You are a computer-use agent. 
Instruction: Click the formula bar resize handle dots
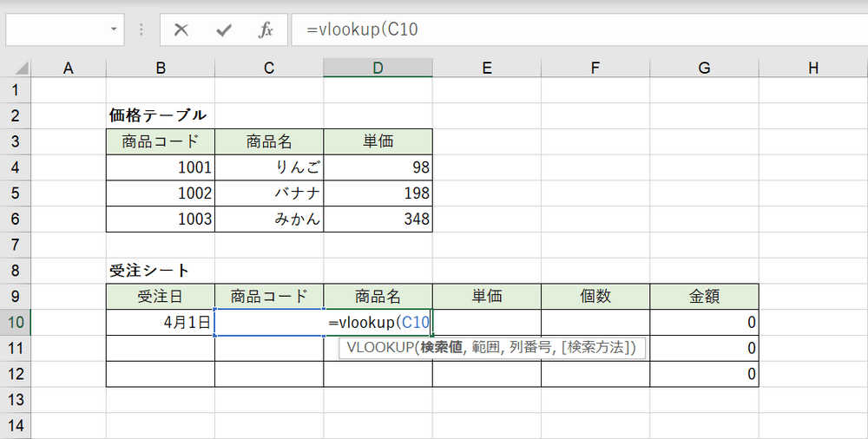[x=141, y=29]
